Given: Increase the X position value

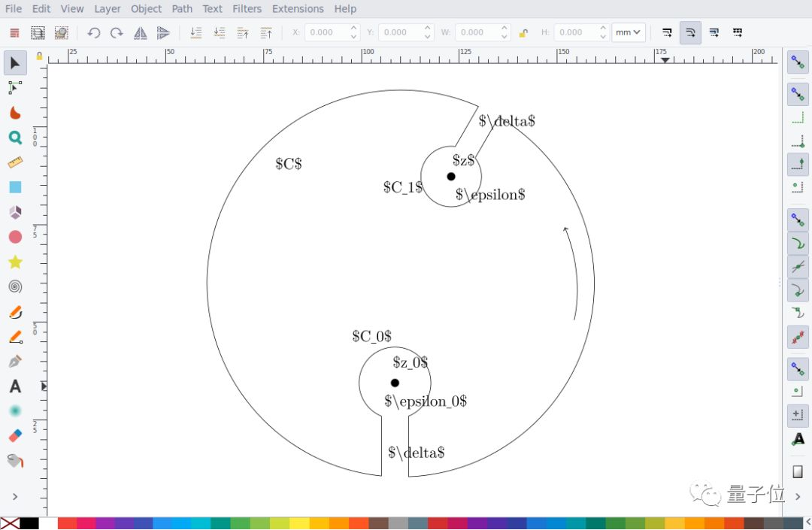Looking at the screenshot, I should (353, 29).
